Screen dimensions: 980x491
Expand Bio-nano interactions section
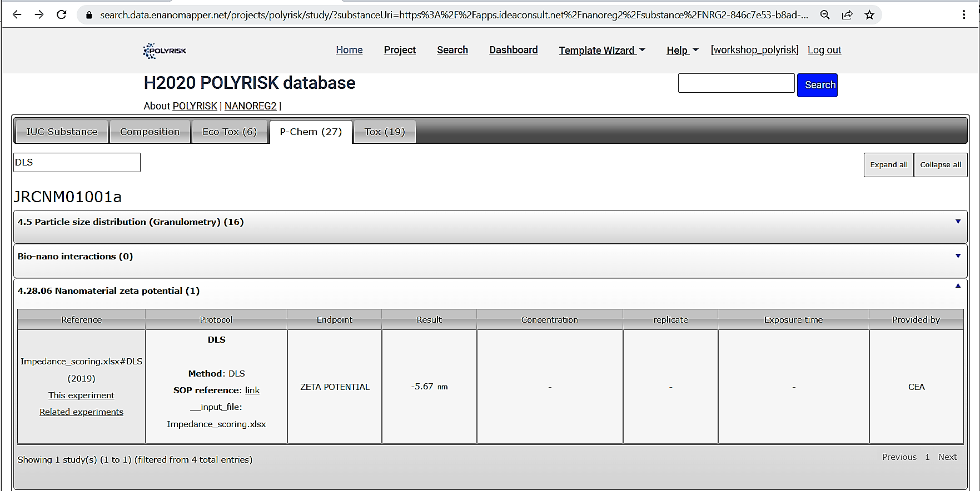[958, 256]
